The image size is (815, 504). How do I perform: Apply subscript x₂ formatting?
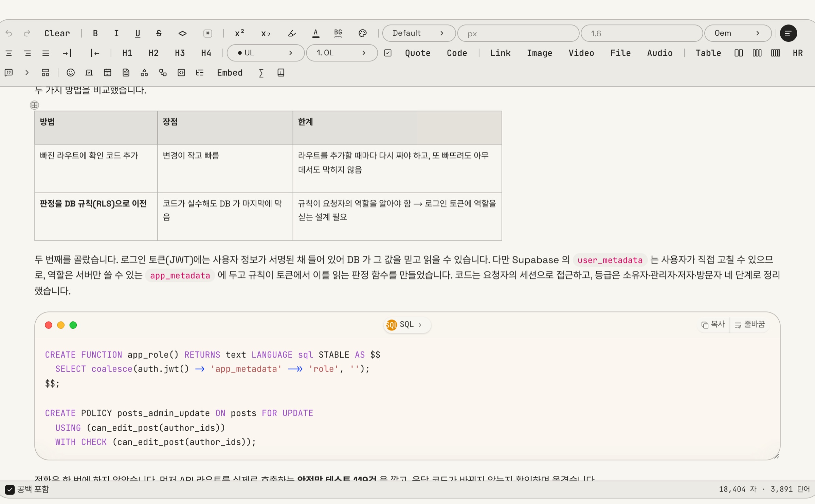[x=266, y=33]
